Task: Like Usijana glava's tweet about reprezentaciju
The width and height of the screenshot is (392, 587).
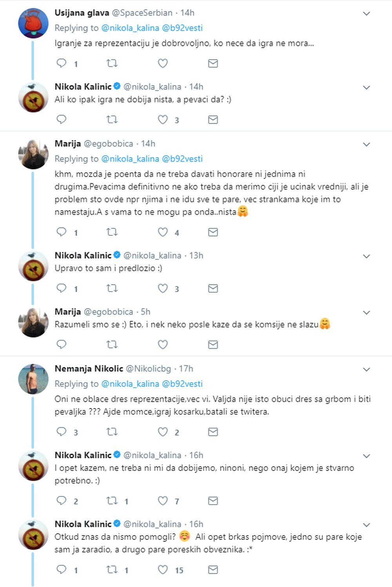Action: coord(163,63)
